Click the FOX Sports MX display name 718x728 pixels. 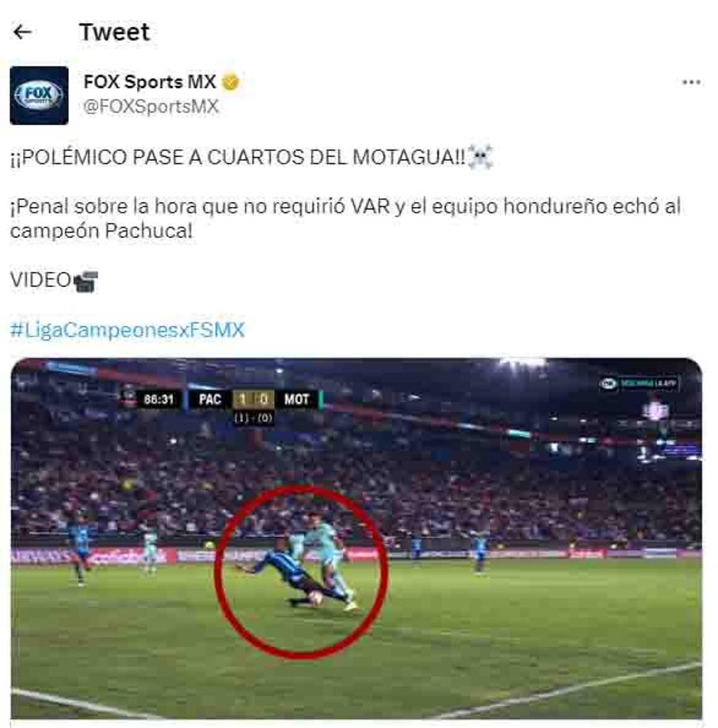(149, 82)
